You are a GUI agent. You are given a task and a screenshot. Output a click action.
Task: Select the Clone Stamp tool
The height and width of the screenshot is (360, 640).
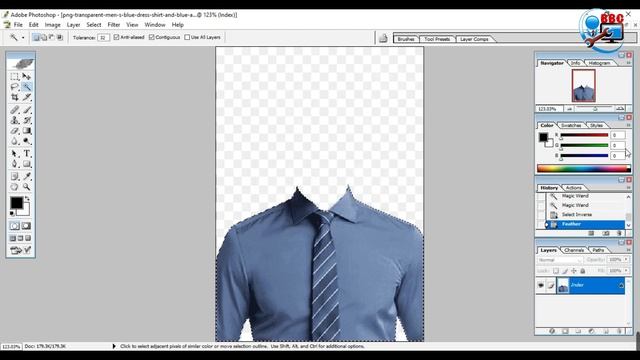(15, 120)
